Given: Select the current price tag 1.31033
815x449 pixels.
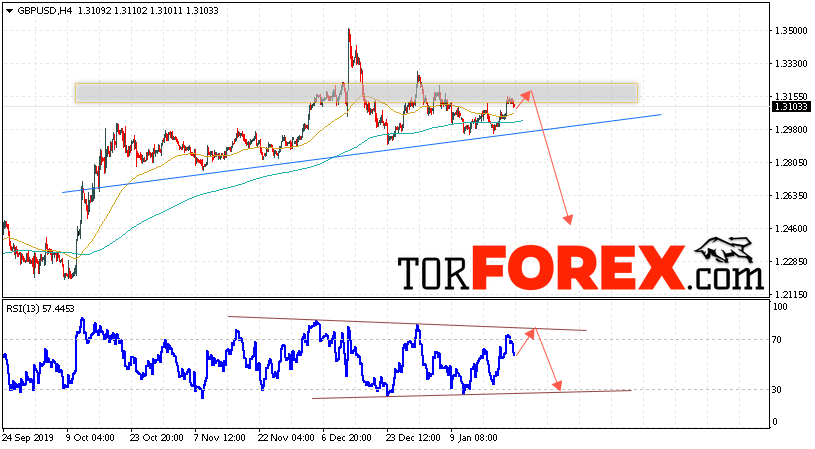Looking at the screenshot, I should pyautogui.click(x=791, y=107).
